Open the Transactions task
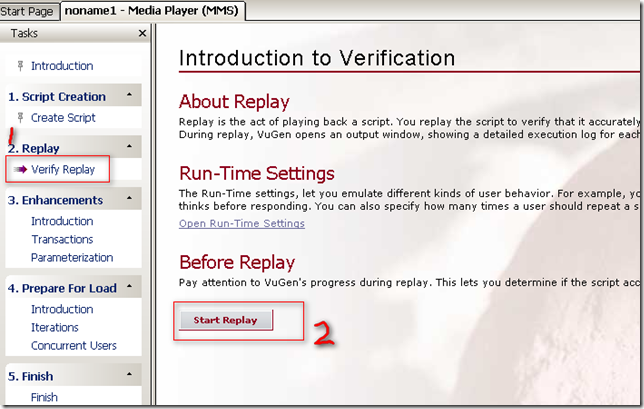Screen dimensions: 644x409 pyautogui.click(x=62, y=239)
